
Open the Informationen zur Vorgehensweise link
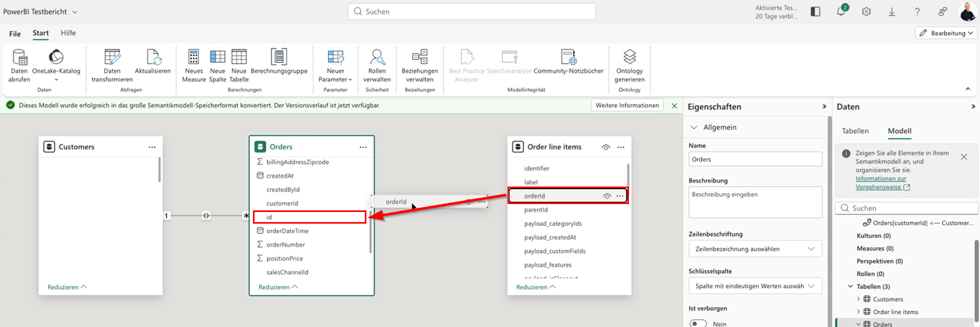click(x=880, y=183)
